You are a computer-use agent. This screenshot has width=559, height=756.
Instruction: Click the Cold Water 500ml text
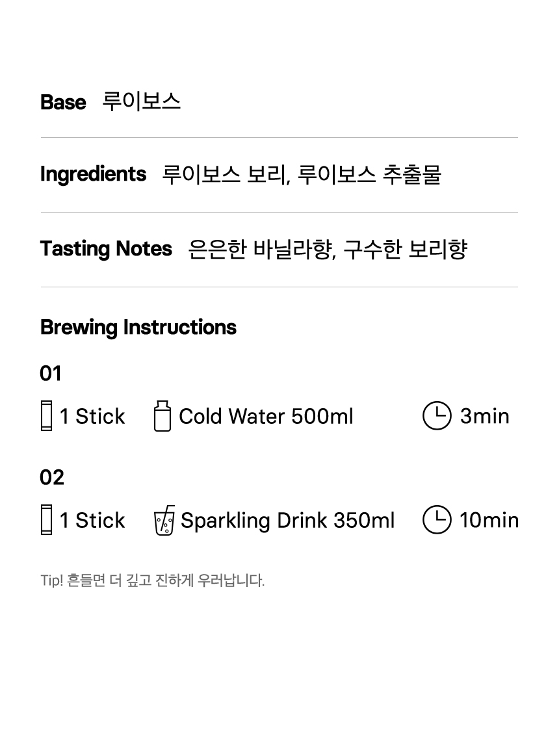coord(266,416)
